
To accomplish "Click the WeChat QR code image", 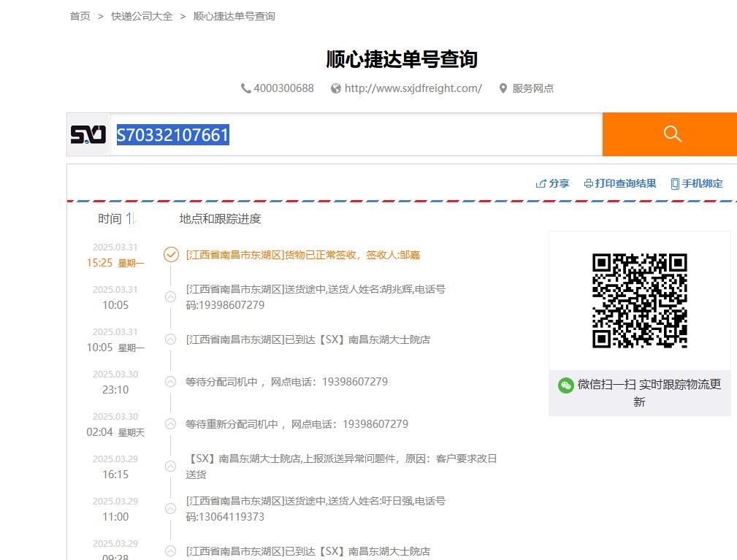I will (x=640, y=301).
